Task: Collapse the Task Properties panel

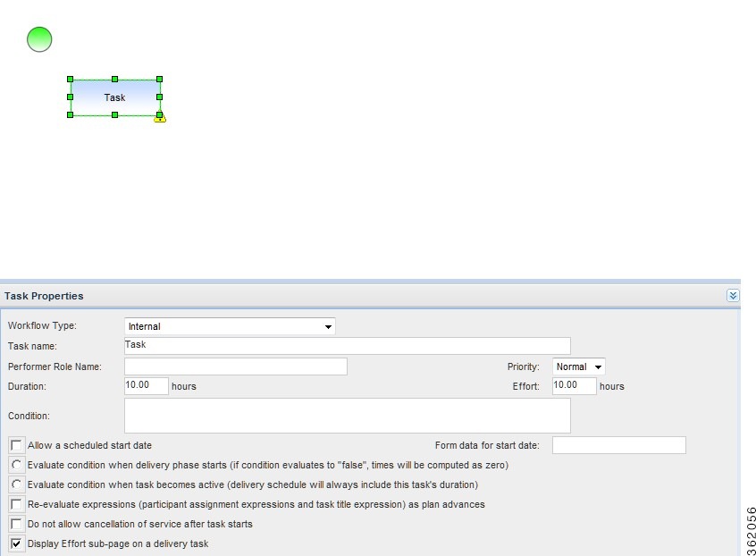Action: point(733,295)
